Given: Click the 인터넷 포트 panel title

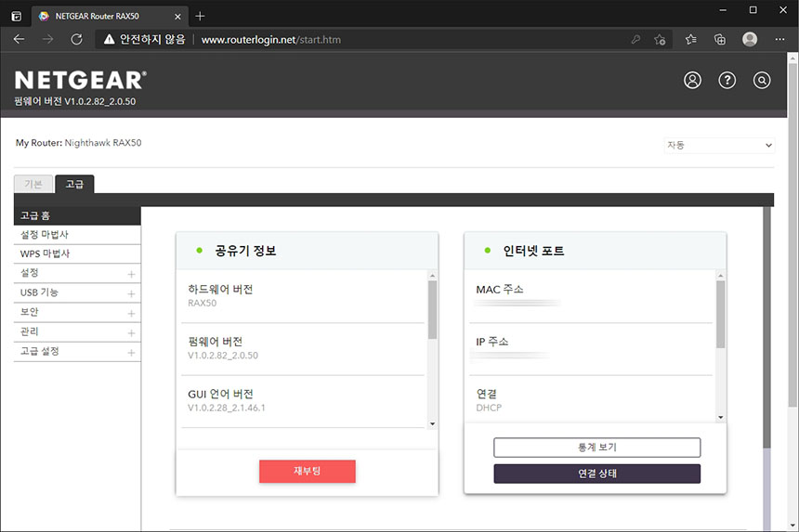Looking at the screenshot, I should click(533, 251).
